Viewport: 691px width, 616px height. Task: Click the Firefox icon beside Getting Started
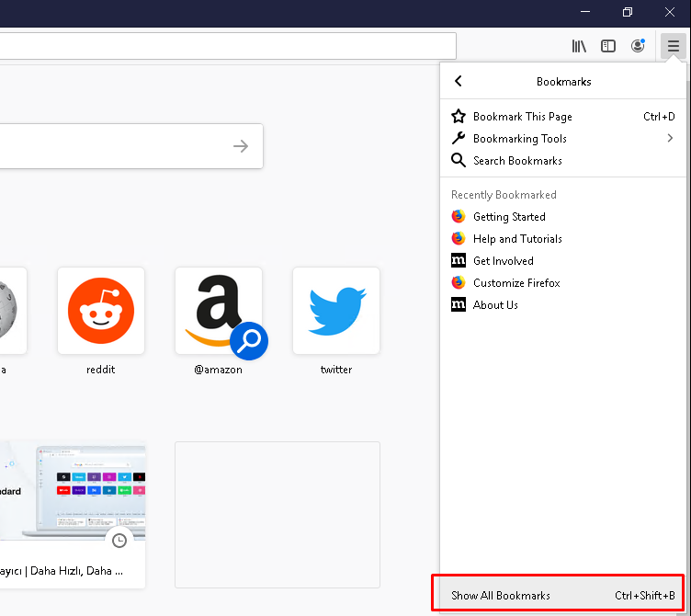459,216
